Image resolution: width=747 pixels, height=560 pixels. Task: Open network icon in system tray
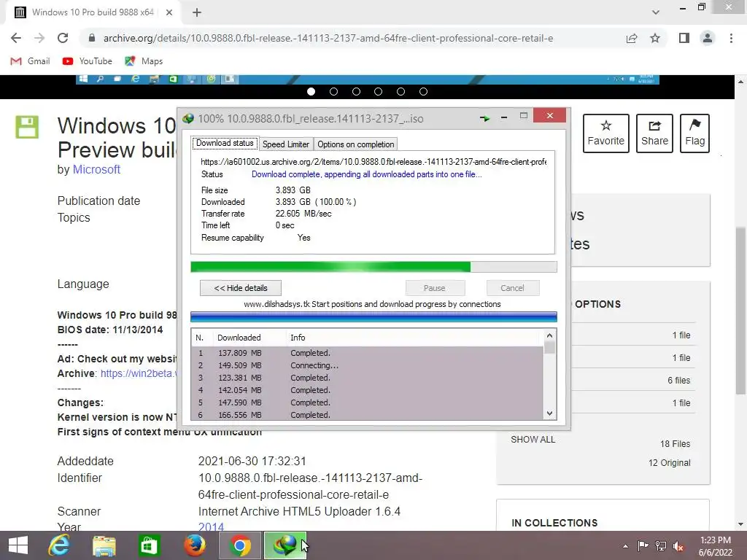661,546
